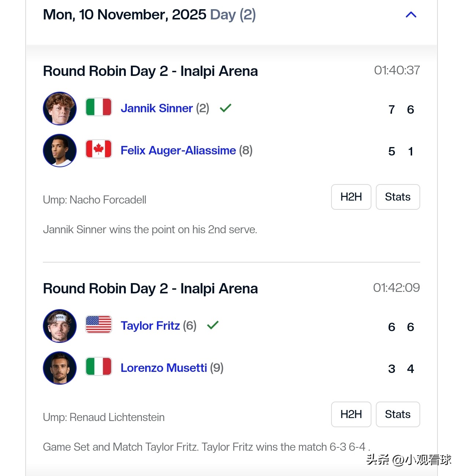Viewport: 462px width, 476px height.
Task: Open Taylor Fritz's player profile link
Action: pyautogui.click(x=150, y=326)
